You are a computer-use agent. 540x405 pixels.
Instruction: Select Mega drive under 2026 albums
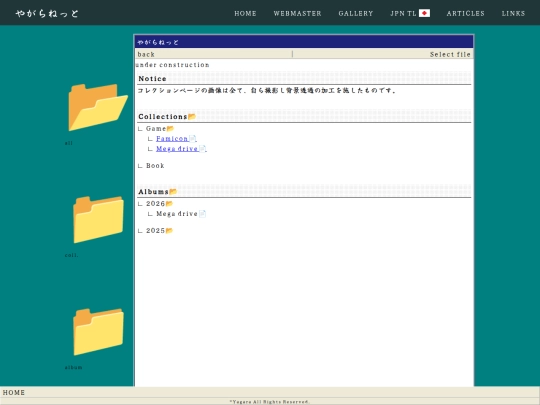pos(177,214)
